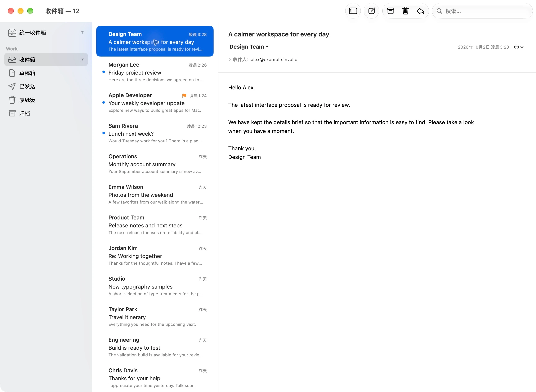Open the 草稿箱 drafts folder
The image size is (536, 392).
coord(46,73)
